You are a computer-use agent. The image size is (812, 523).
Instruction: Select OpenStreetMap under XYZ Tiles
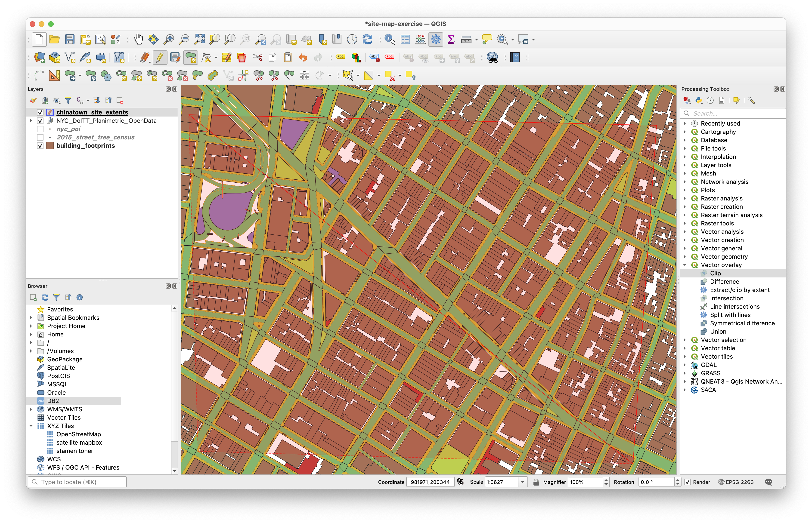[x=78, y=434]
